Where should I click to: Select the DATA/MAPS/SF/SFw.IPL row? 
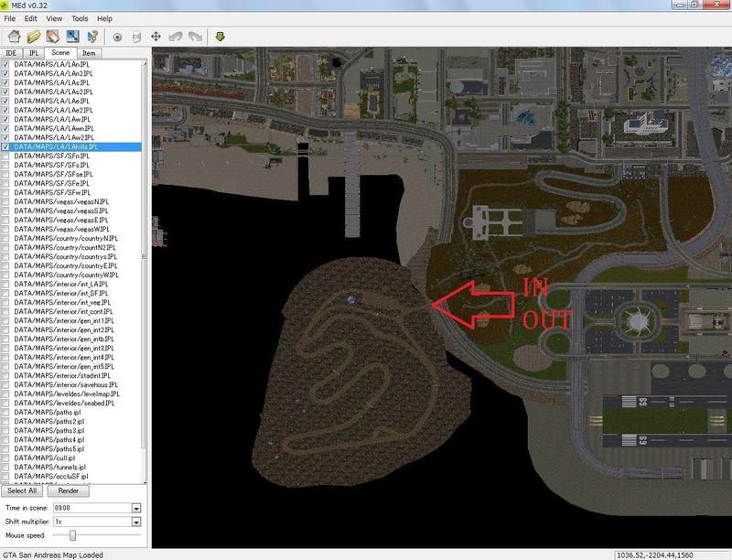pos(72,193)
